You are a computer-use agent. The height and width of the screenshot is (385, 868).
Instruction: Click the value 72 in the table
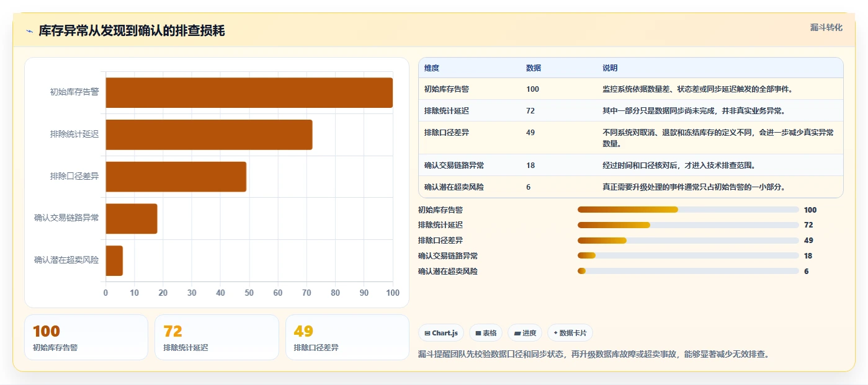coord(530,110)
